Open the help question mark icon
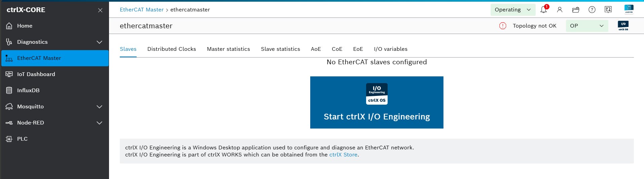 click(x=592, y=10)
